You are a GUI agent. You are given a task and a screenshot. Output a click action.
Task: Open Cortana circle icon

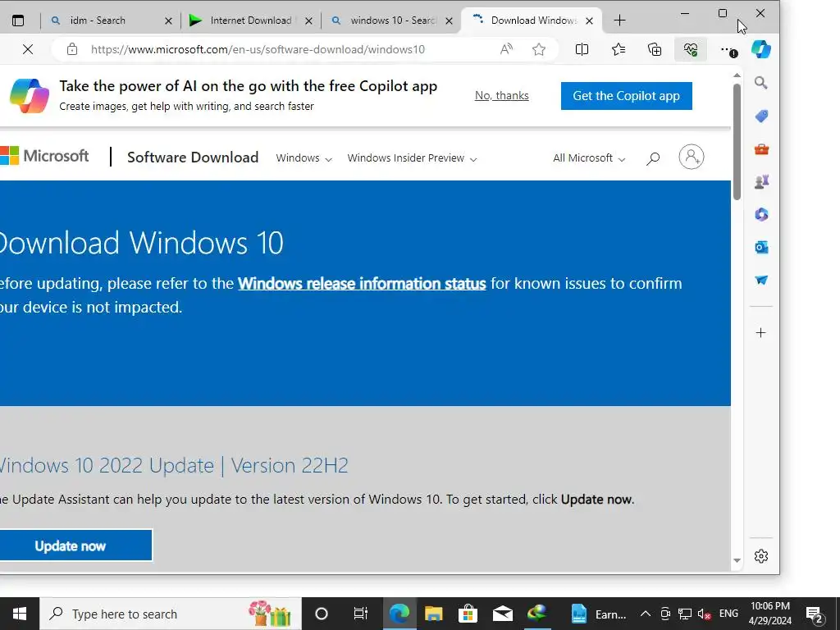[x=322, y=614]
